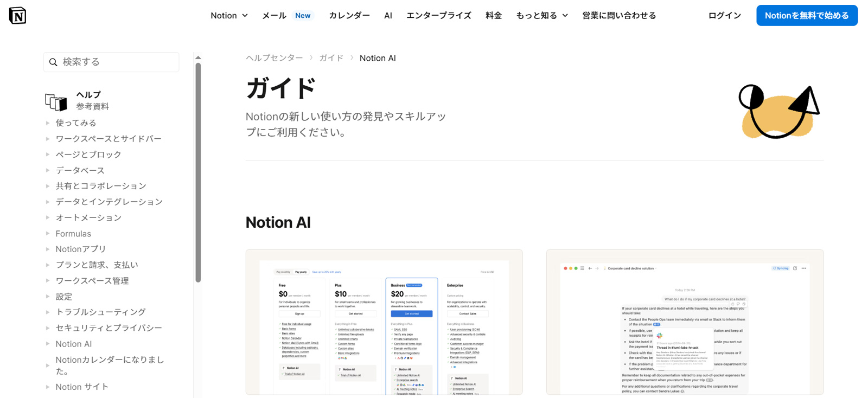Select セキュリティとプライバシー in the sidebar list
This screenshot has width=868, height=398.
coord(109,328)
